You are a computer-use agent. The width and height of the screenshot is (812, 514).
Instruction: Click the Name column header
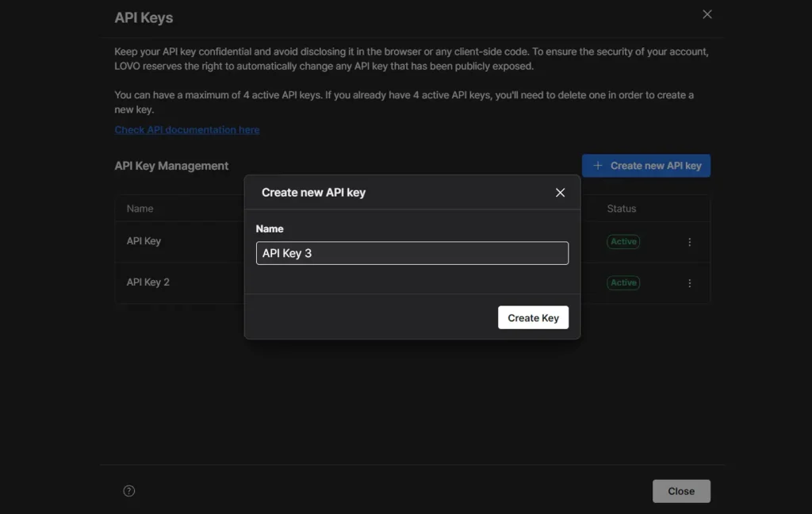tap(140, 209)
